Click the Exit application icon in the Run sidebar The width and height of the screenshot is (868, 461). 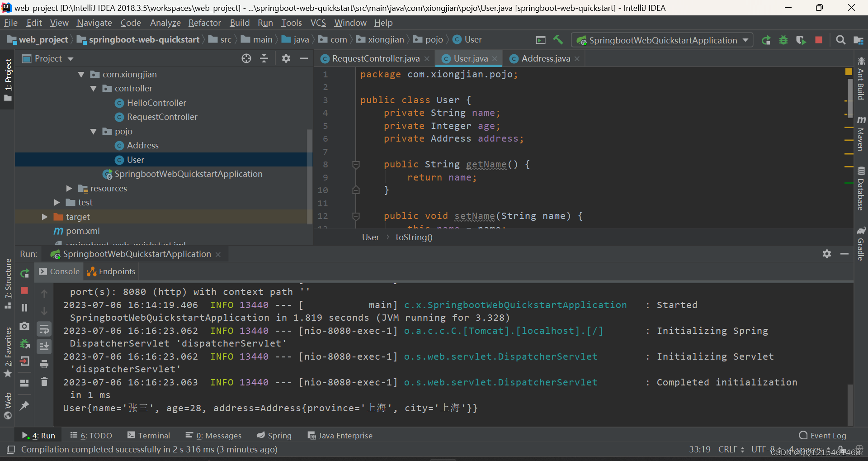[24, 361]
